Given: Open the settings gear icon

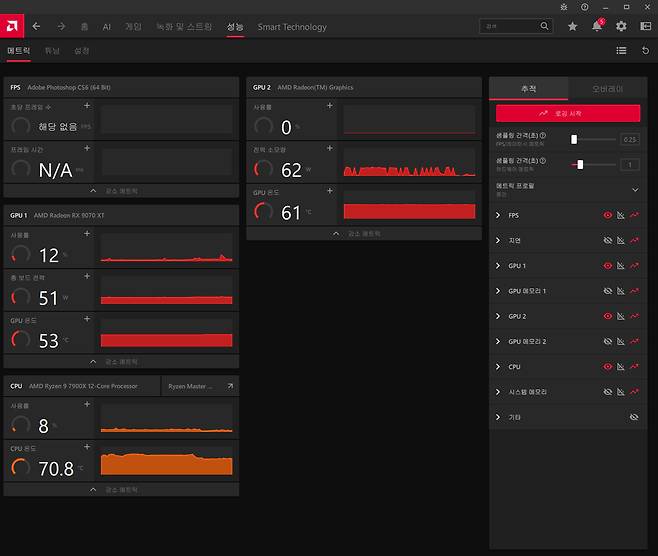Looking at the screenshot, I should click(621, 27).
